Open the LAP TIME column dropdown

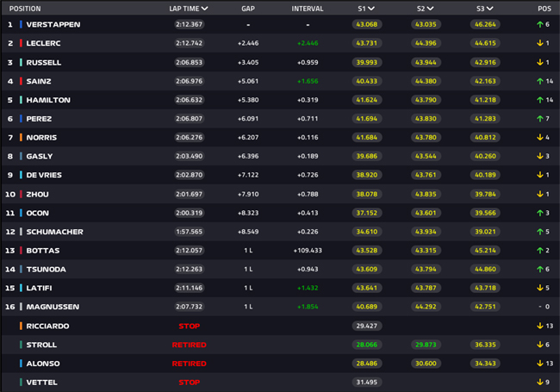(x=204, y=9)
